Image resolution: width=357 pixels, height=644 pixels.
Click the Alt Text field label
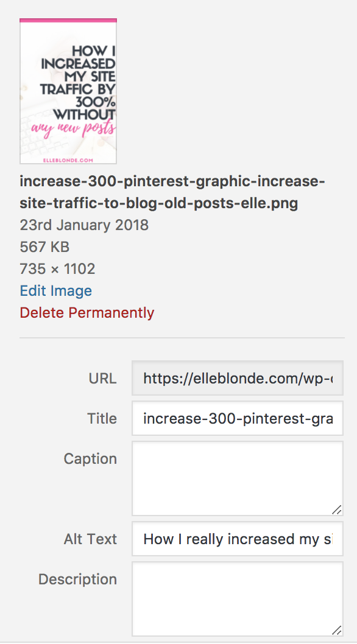click(x=90, y=539)
